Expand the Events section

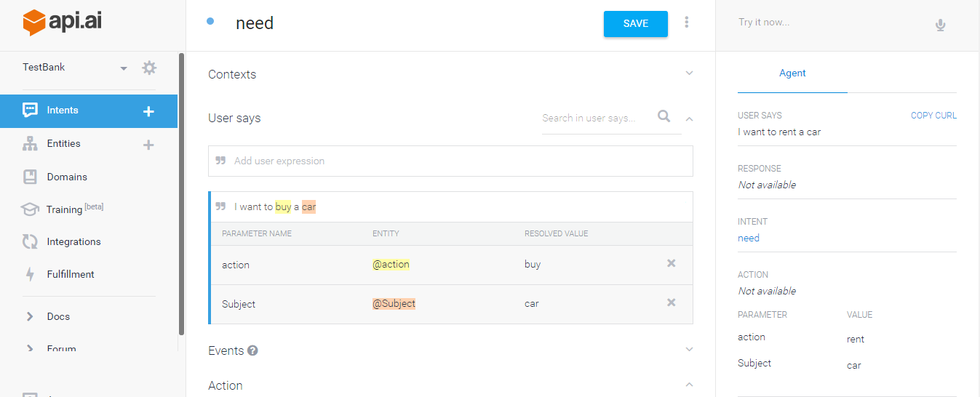tap(689, 350)
